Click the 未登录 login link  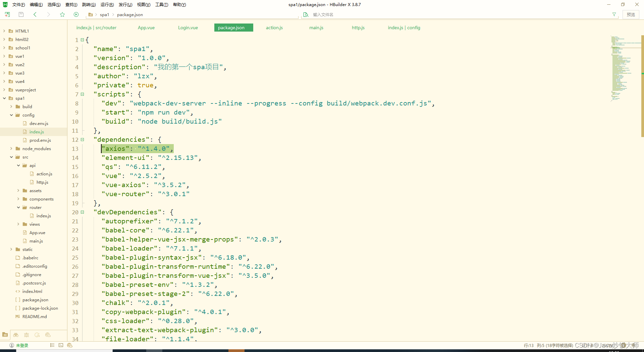click(x=22, y=345)
